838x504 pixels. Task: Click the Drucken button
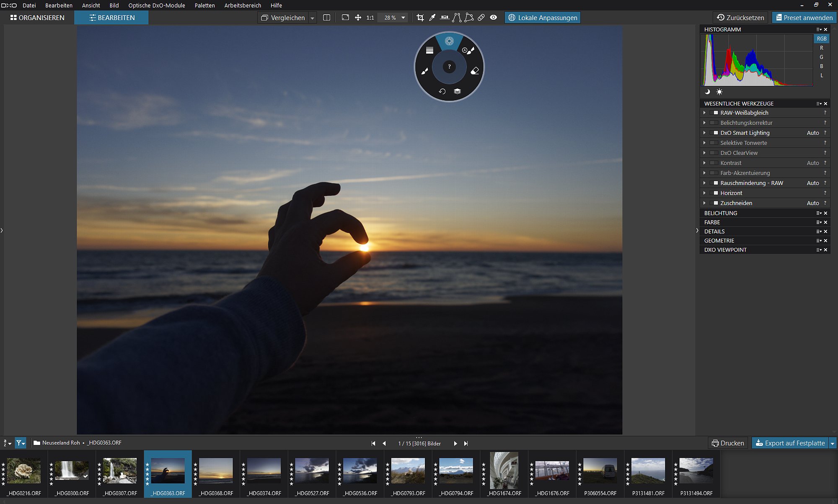[x=728, y=443]
